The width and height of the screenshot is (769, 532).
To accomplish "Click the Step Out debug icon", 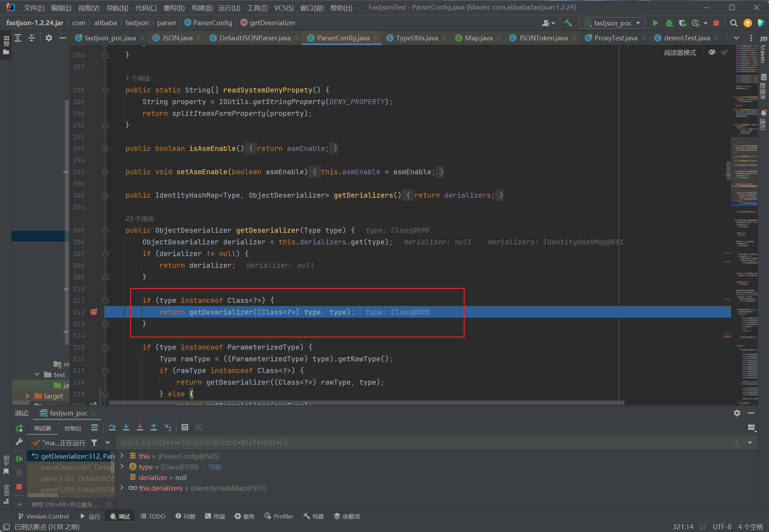I will pyautogui.click(x=154, y=427).
